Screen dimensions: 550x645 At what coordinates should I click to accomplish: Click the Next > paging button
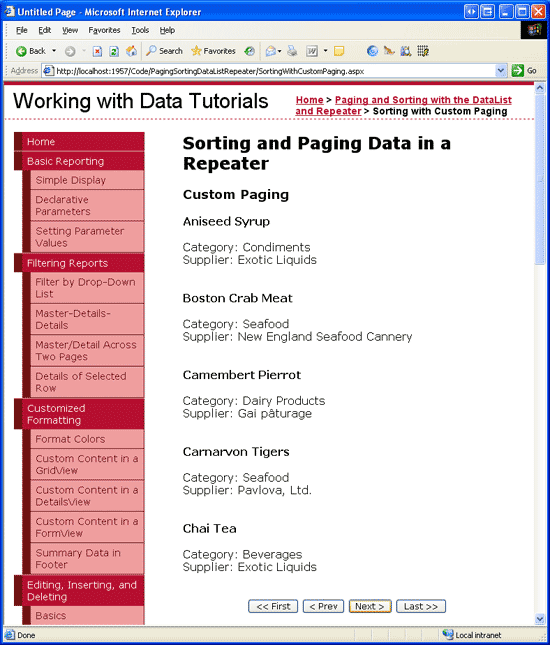pyautogui.click(x=370, y=606)
